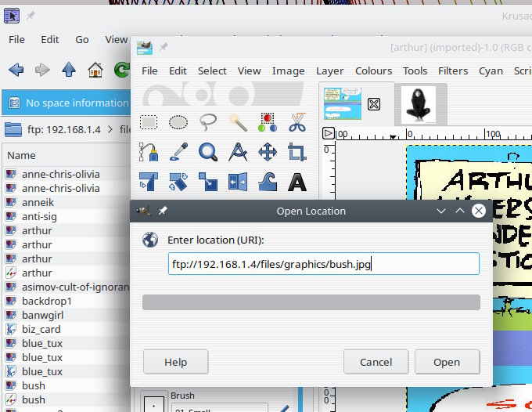Expand Open Location dialog with up chevron
Image resolution: width=532 pixels, height=412 pixels.
point(460,211)
